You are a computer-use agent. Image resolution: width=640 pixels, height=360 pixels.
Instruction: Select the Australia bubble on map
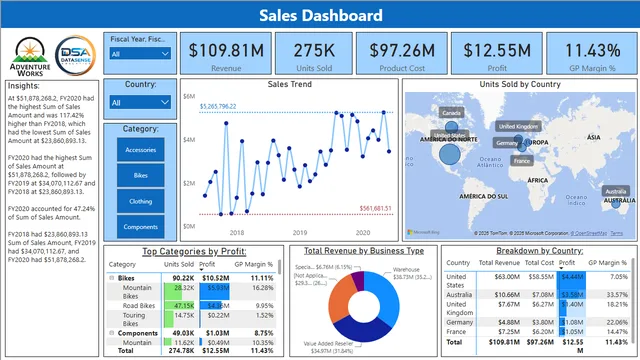(x=616, y=203)
